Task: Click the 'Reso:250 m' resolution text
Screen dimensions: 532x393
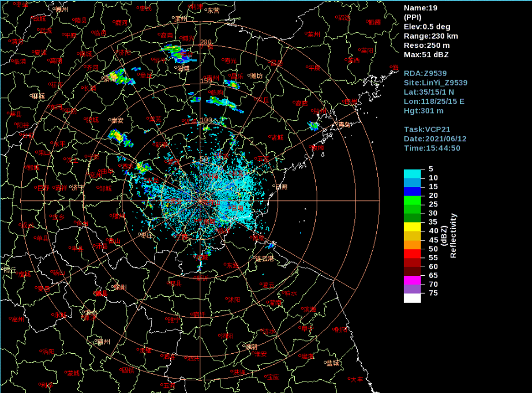Action: (x=426, y=45)
